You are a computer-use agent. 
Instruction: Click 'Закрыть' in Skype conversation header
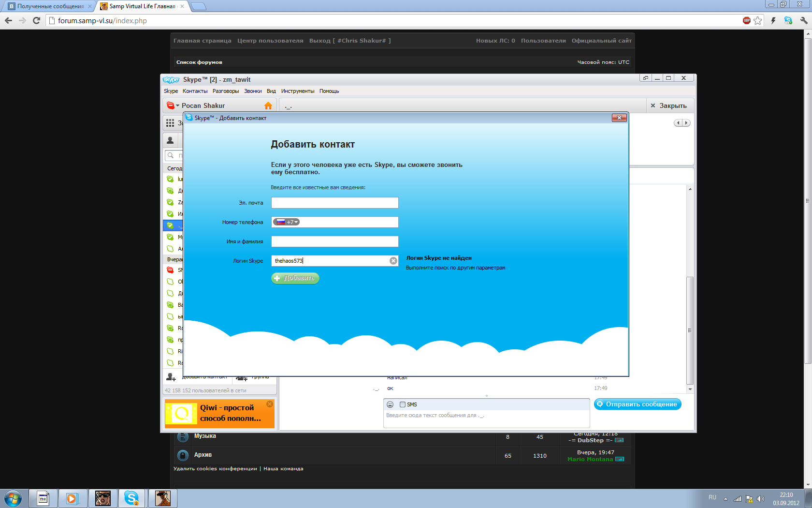[668, 105]
